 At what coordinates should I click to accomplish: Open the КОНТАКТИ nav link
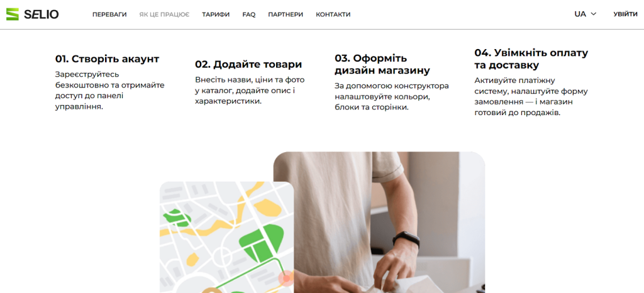[x=333, y=14]
